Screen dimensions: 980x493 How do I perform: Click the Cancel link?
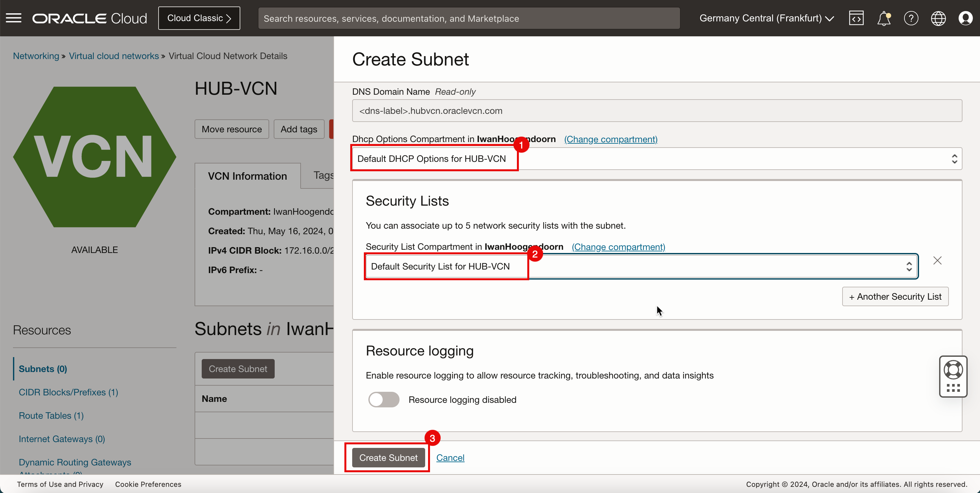tap(450, 457)
